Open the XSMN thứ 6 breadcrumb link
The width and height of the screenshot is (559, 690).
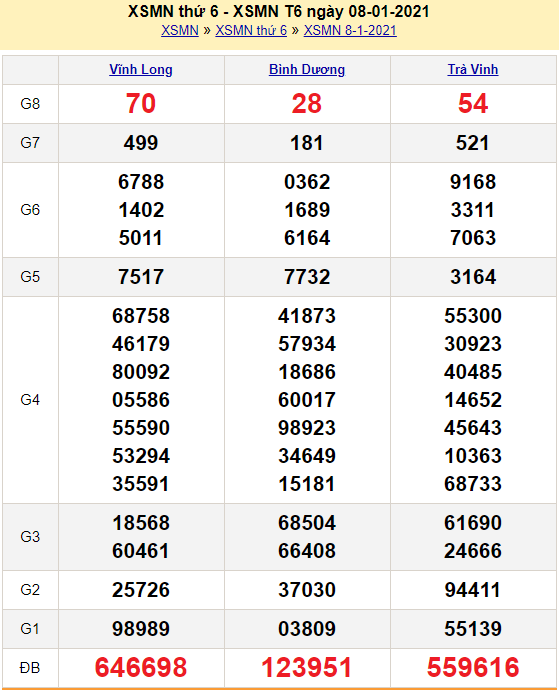(251, 30)
